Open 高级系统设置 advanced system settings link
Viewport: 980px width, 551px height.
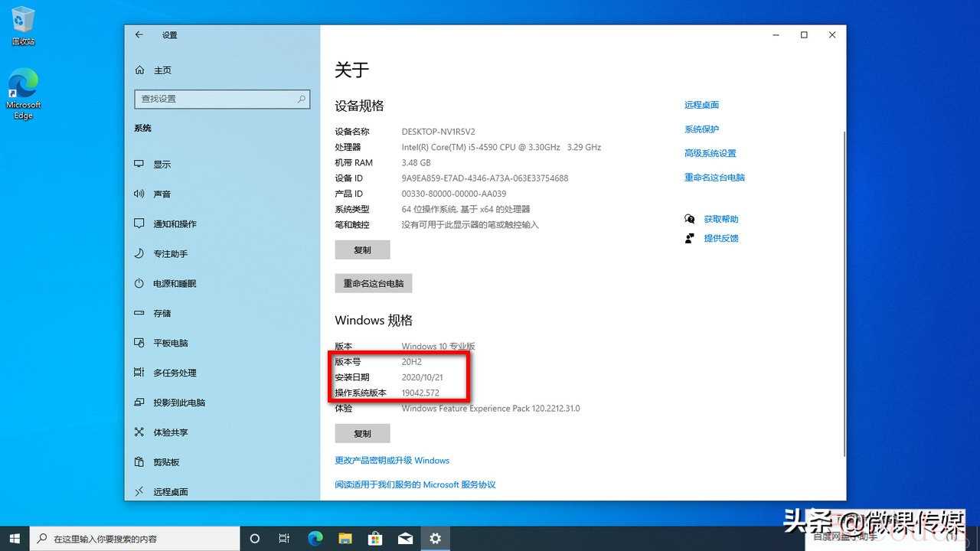coord(710,153)
